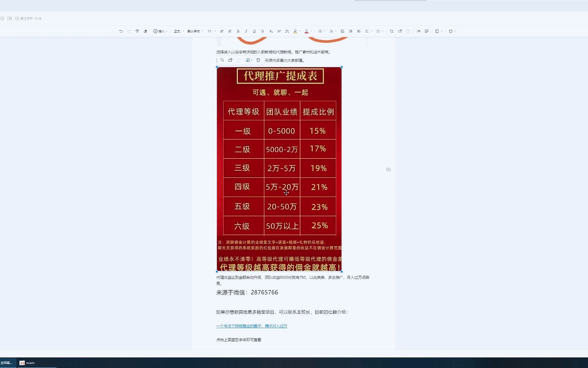This screenshot has width=588, height=368.
Task: Click the rotate image icon in main toolbar
Action: pyautogui.click(x=400, y=31)
